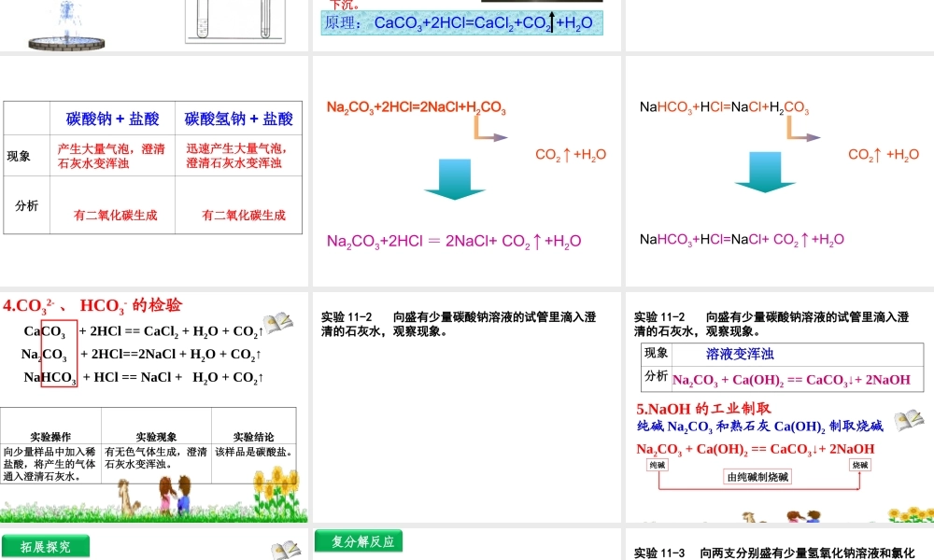The width and height of the screenshot is (934, 560).
Task: Click the sunflower illustration in slide 4
Action: coord(276,490)
